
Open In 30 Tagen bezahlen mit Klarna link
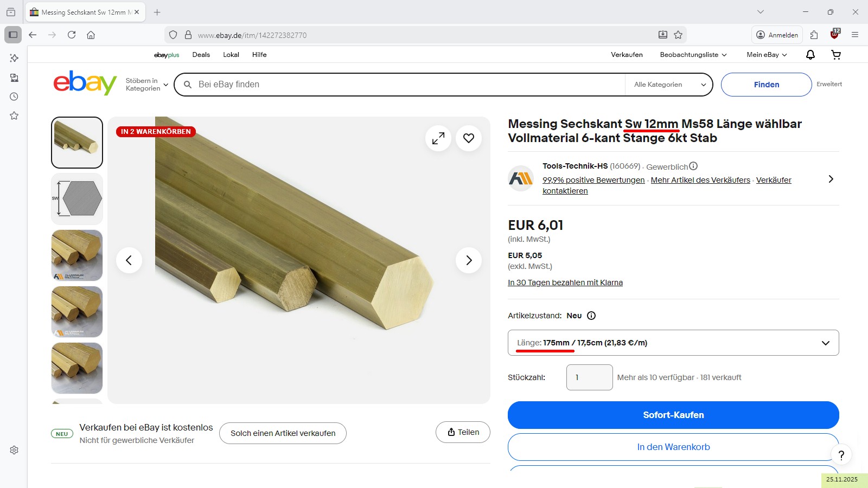565,282
